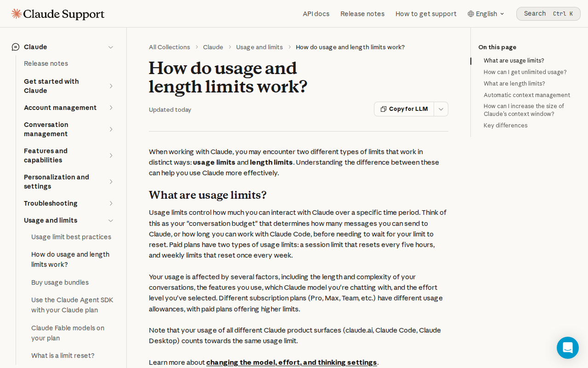Collapse the Usage and limits section
Viewport: 588px width, 368px height.
tap(111, 220)
